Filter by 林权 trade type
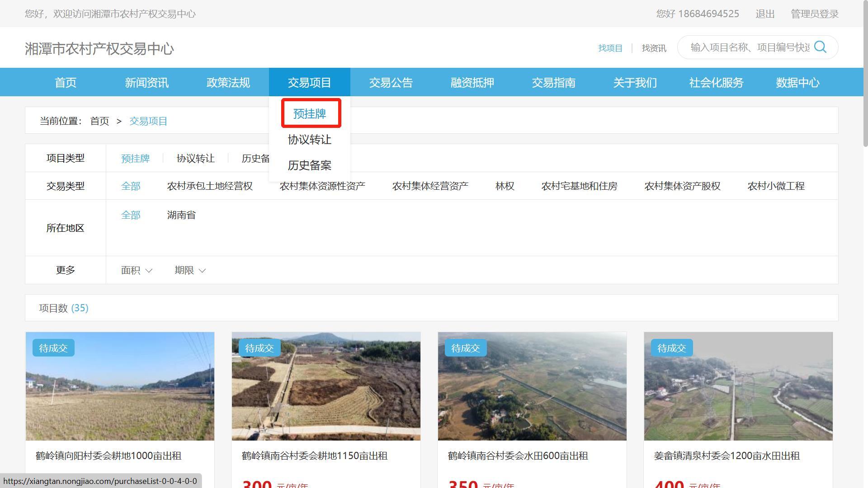Image resolution: width=868 pixels, height=488 pixels. [505, 186]
